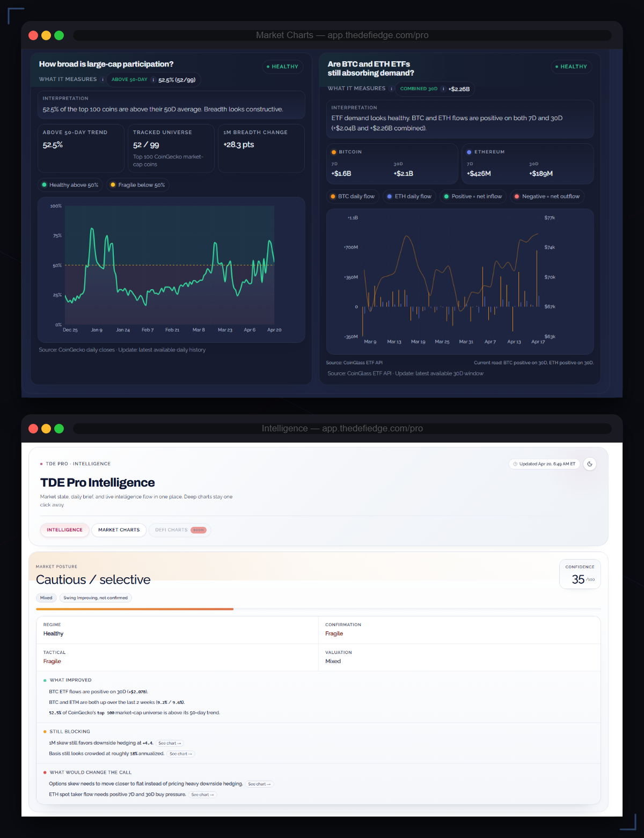Screen dimensions: 644x838
Task: Toggle 'Fragile below 50%' legend chip
Action: tap(137, 185)
